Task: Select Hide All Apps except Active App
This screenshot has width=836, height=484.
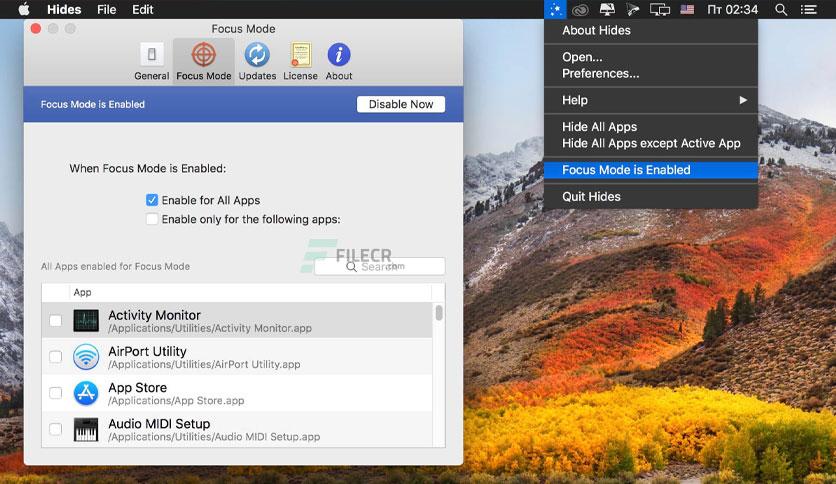Action: (650, 143)
